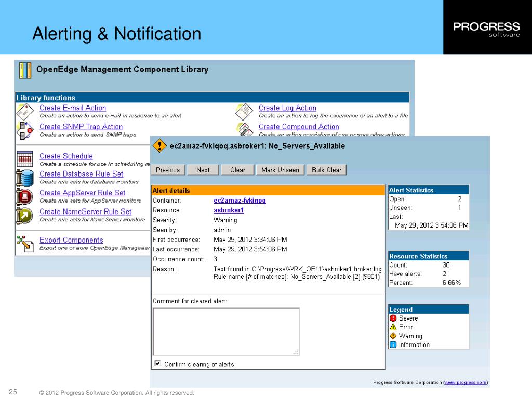Image resolution: width=532 pixels, height=399 pixels.
Task: Click the Legend panel header
Action: tap(429, 310)
